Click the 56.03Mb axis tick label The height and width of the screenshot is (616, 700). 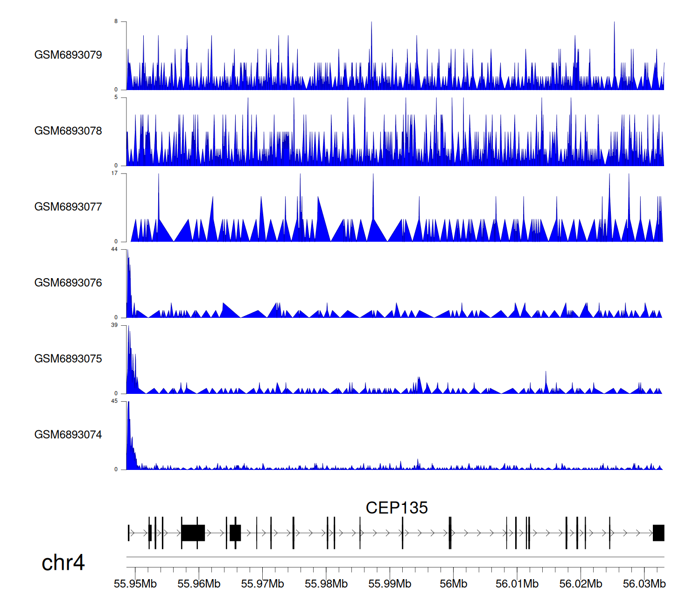644,584
